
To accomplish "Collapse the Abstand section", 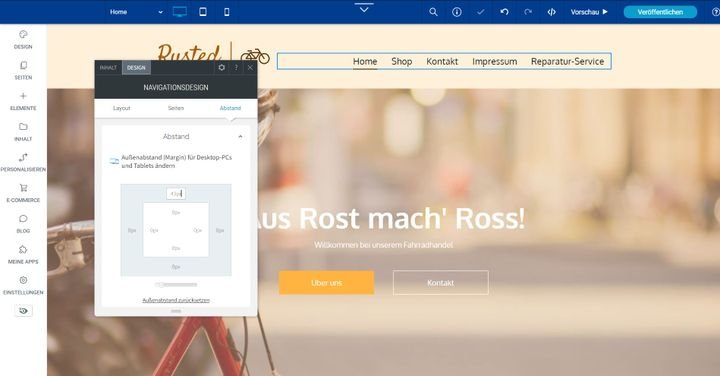I will tap(240, 136).
